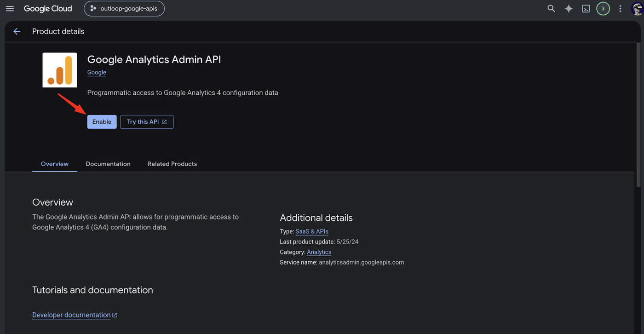The height and width of the screenshot is (334, 644).
Task: Click the Additional details heading
Action: [316, 218]
